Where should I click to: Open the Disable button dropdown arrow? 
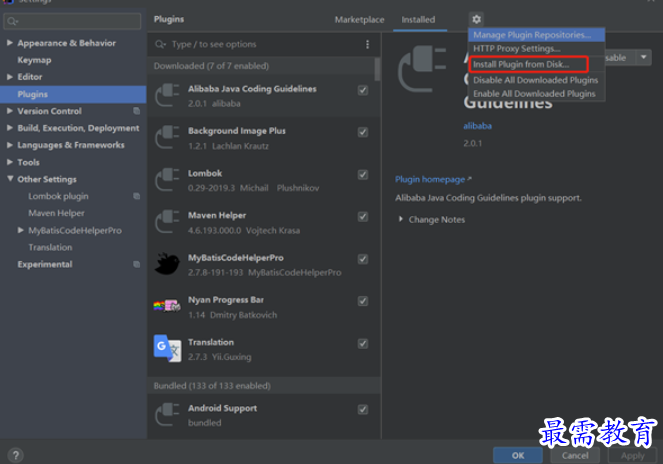tap(644, 57)
